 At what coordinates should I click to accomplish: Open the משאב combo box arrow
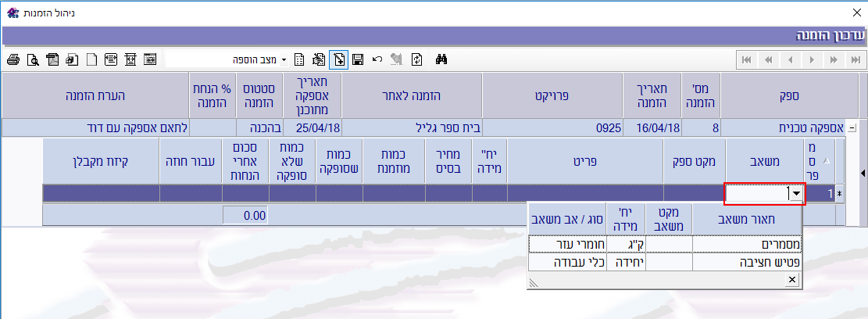click(x=796, y=194)
